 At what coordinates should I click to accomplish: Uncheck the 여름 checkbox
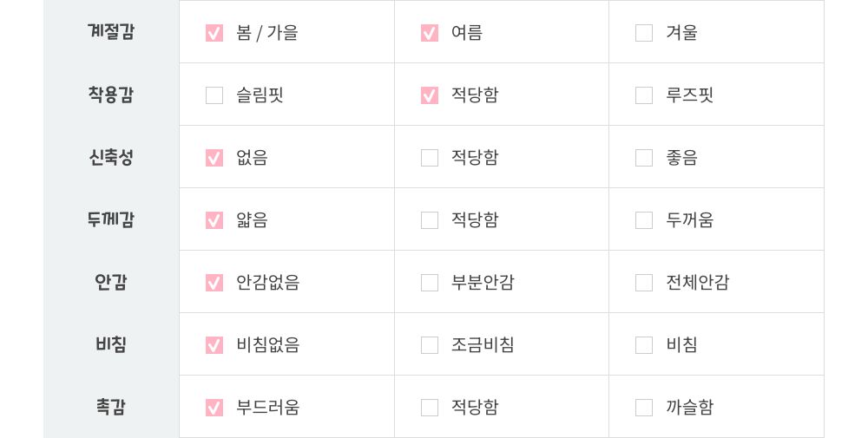point(430,33)
